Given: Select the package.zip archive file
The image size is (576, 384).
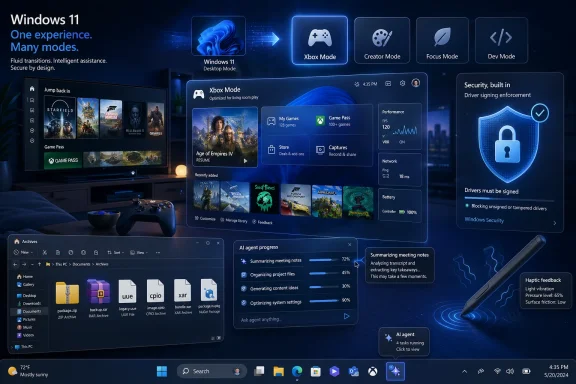Looking at the screenshot, I should coord(67,298).
